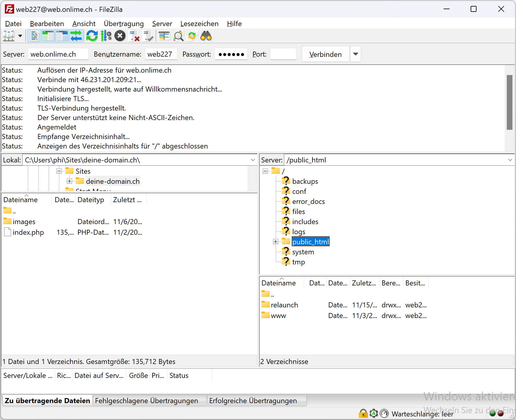Open the Site Manager dropdown arrow
This screenshot has width=516, height=420.
(20, 36)
